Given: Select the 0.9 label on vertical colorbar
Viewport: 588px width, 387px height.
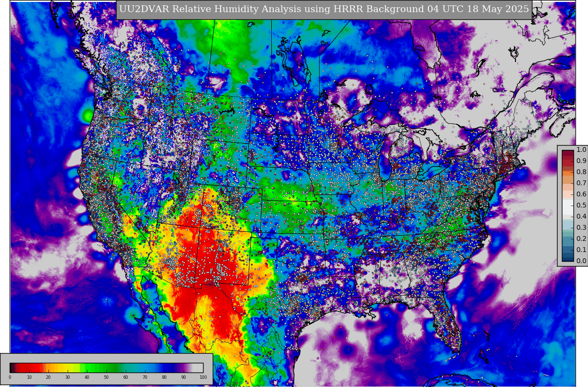Looking at the screenshot, I should click(581, 161).
